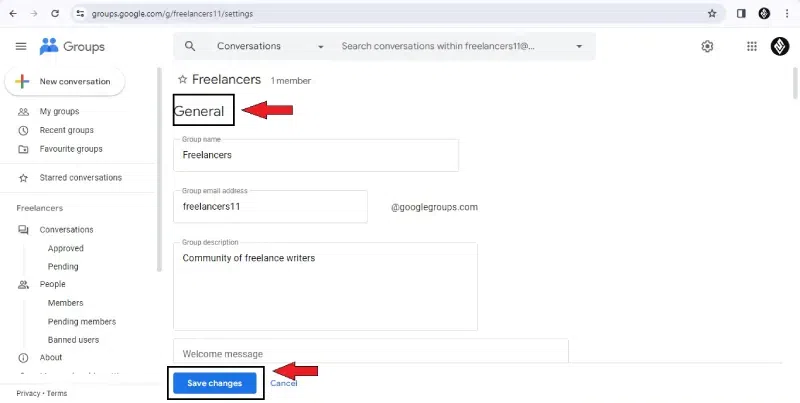Click the page vertical scrollbar
The image size is (800, 403).
tap(794, 83)
